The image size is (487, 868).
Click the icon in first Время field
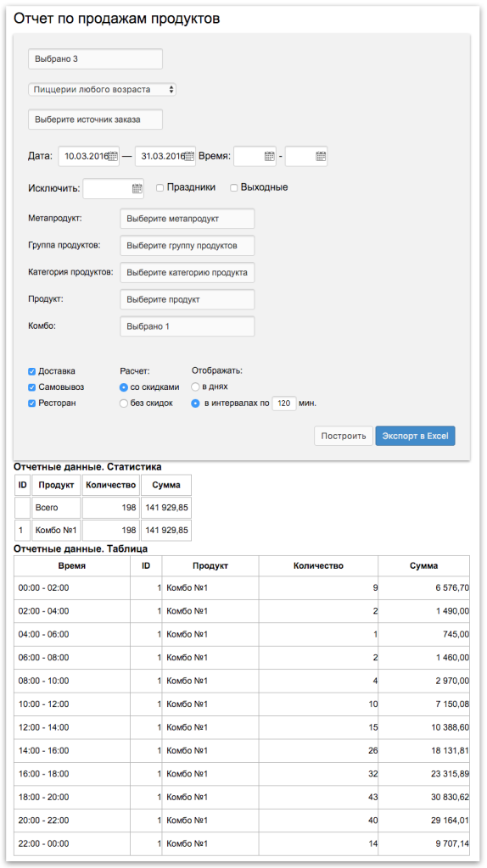pyautogui.click(x=270, y=156)
